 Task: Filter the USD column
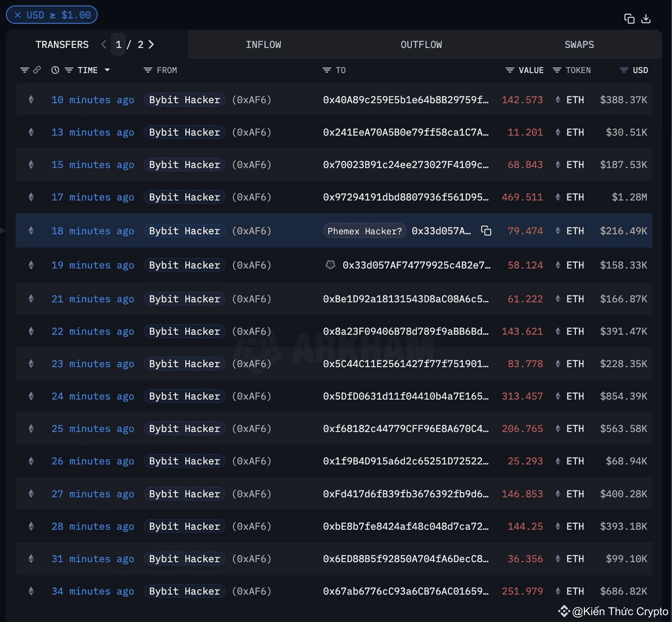click(x=624, y=70)
